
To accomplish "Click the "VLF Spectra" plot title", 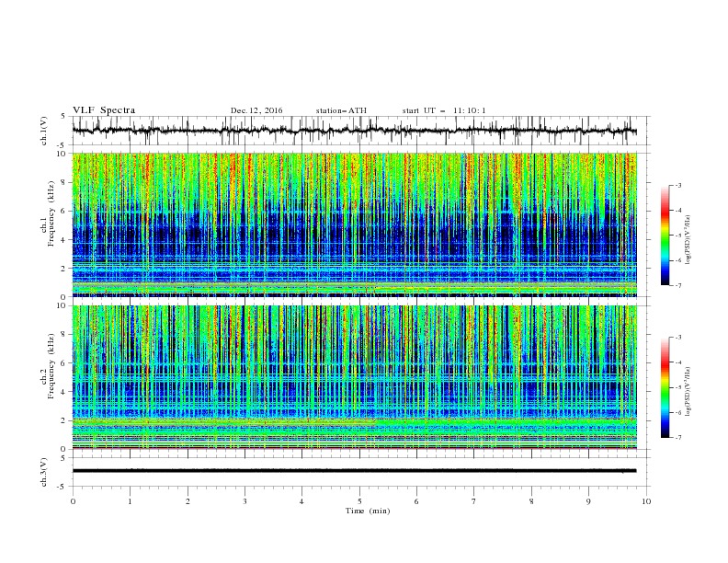I will [x=104, y=110].
